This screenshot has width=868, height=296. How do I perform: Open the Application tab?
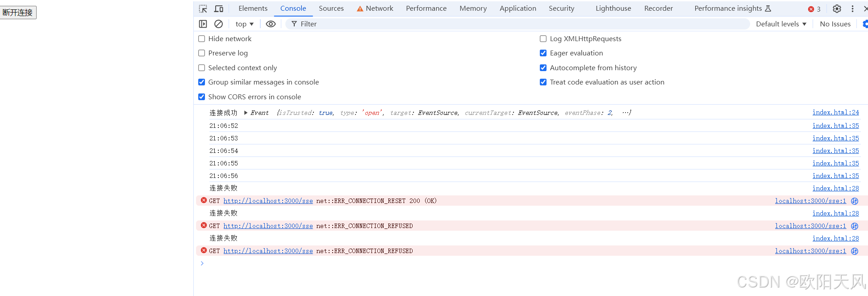click(518, 8)
